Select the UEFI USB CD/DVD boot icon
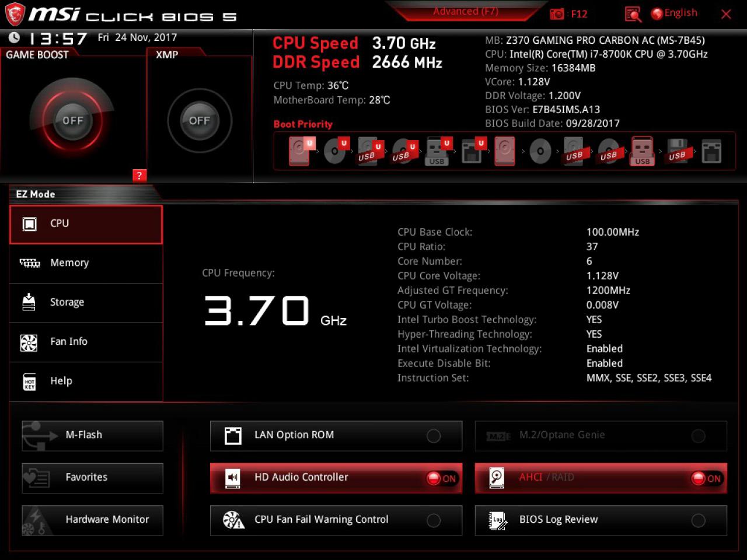This screenshot has height=560, width=747. pyautogui.click(x=404, y=151)
